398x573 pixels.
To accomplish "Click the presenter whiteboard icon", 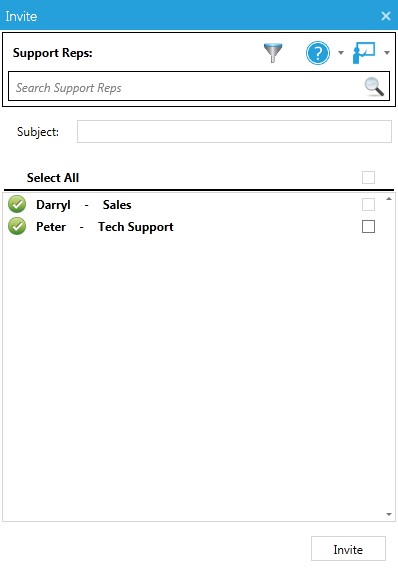I will point(364,53).
